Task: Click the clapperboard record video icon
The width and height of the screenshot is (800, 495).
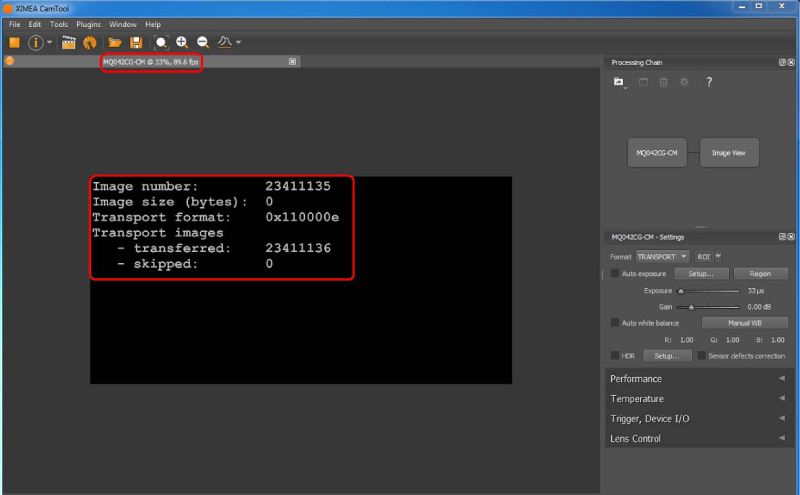Action: pyautogui.click(x=69, y=43)
